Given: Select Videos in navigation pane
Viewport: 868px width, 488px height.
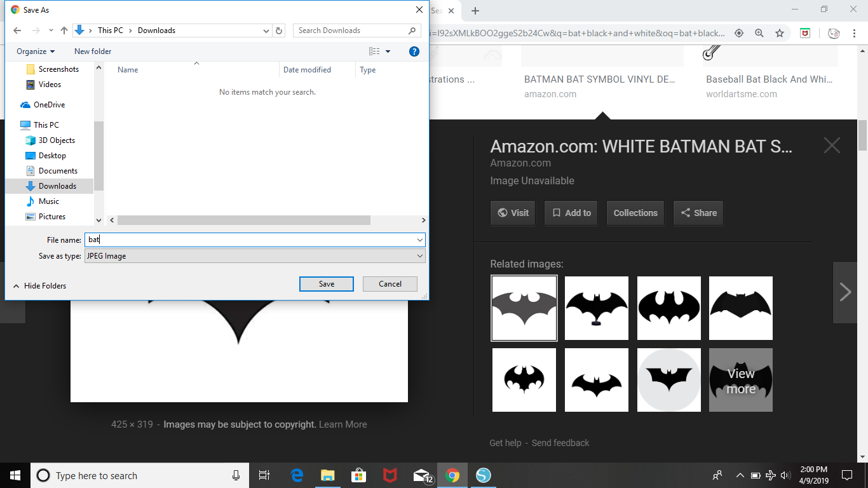Looking at the screenshot, I should point(50,85).
